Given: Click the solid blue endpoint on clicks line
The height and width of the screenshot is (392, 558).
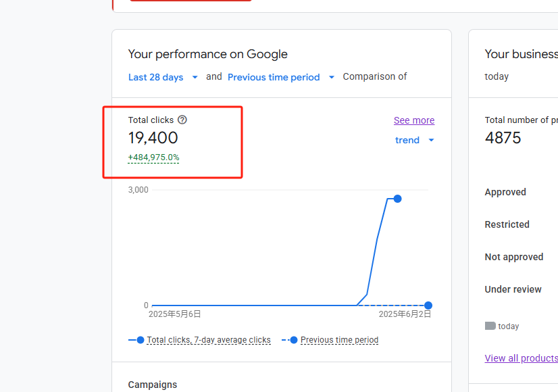Looking at the screenshot, I should pyautogui.click(x=397, y=199).
